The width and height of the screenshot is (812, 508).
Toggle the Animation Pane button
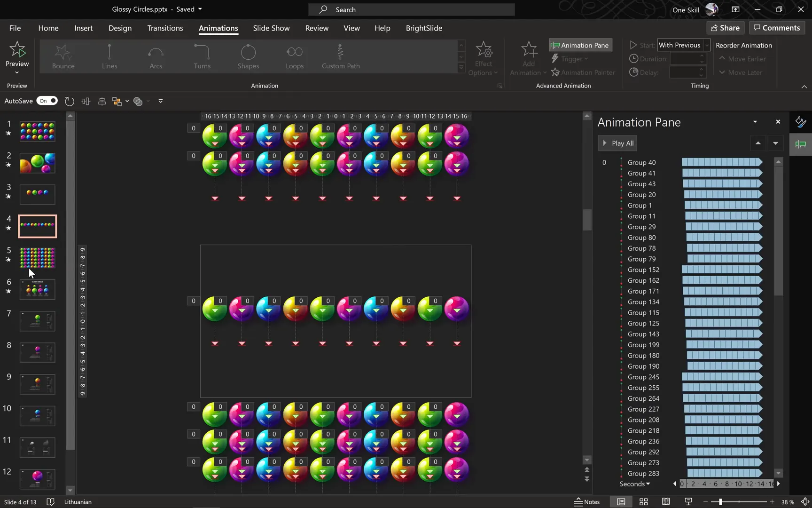click(580, 45)
